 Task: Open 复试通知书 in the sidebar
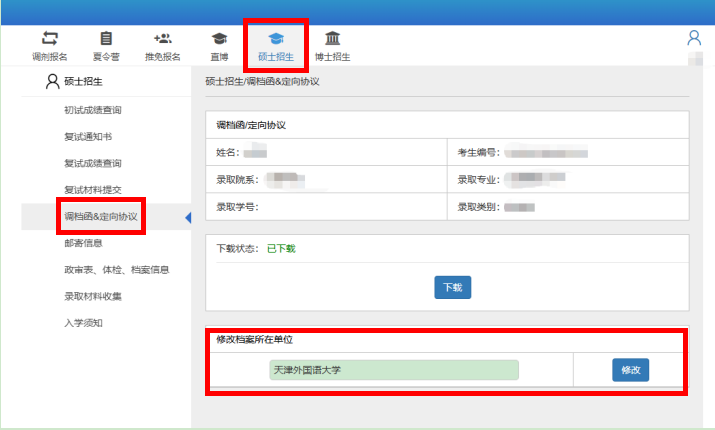click(88, 136)
